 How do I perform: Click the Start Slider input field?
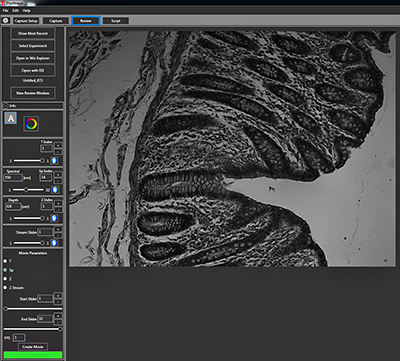pos(45,299)
